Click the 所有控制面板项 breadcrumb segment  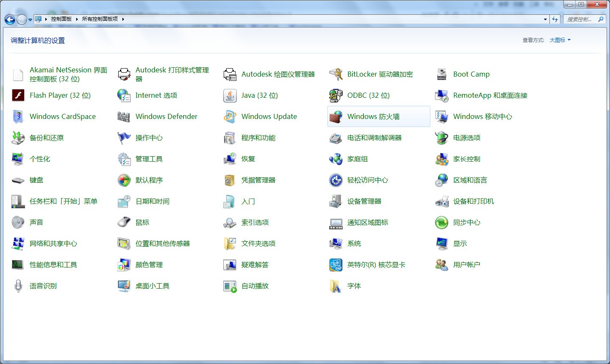(100, 19)
